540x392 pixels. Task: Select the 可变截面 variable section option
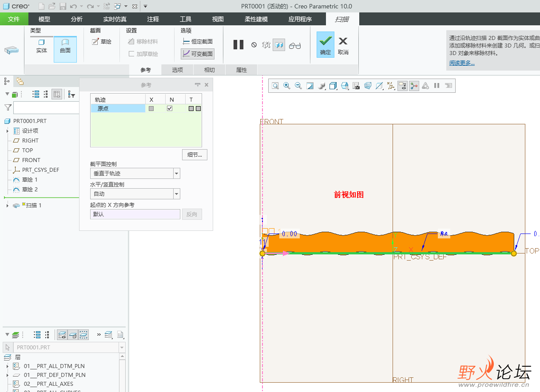pyautogui.click(x=198, y=54)
